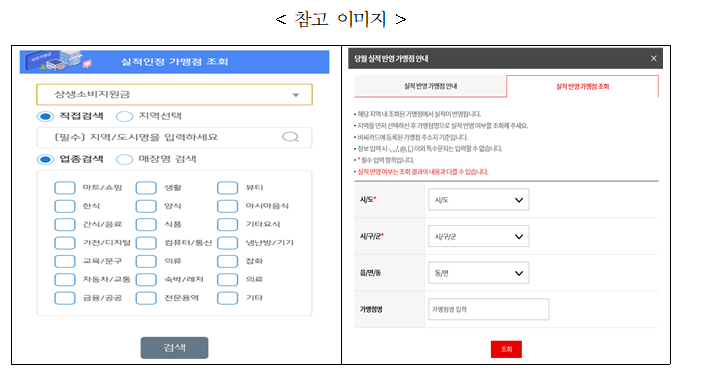Check the 아시아음식 checkbox

227,206
